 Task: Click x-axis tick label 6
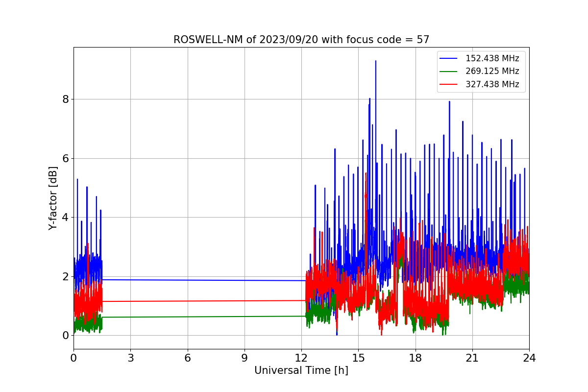[x=188, y=358]
